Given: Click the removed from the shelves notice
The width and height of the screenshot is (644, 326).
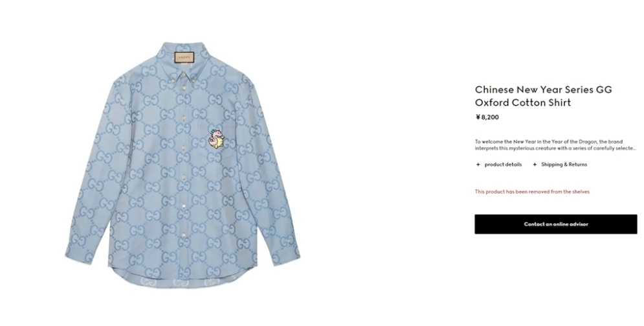Looking at the screenshot, I should [x=532, y=192].
